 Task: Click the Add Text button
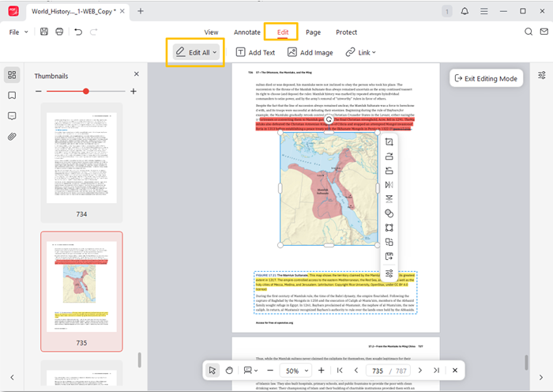[255, 53]
